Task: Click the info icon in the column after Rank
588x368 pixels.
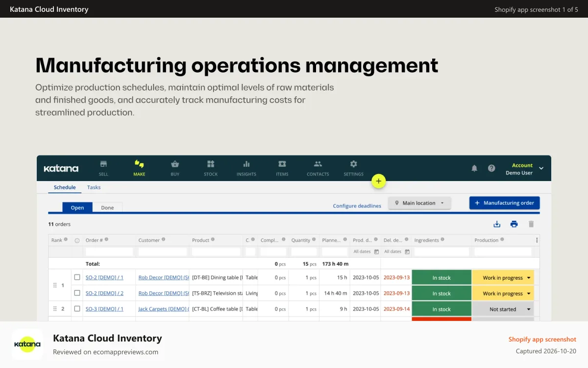Action: coord(77,240)
